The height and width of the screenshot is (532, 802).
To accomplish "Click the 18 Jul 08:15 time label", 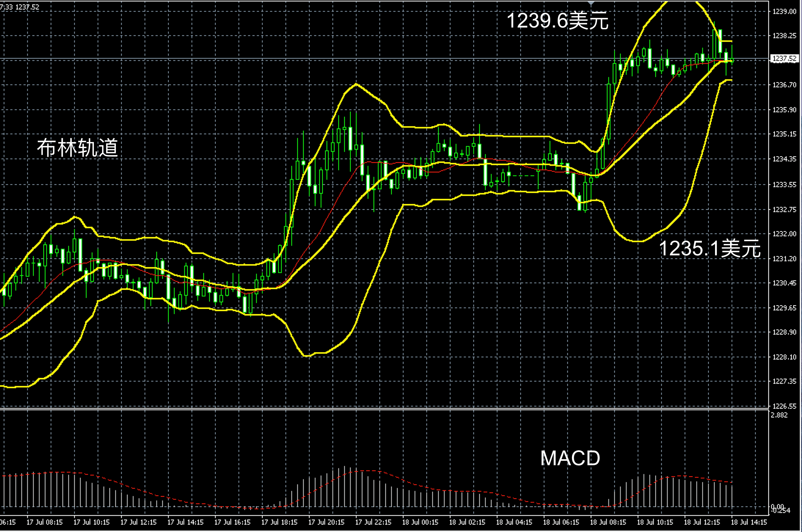I will (608, 522).
